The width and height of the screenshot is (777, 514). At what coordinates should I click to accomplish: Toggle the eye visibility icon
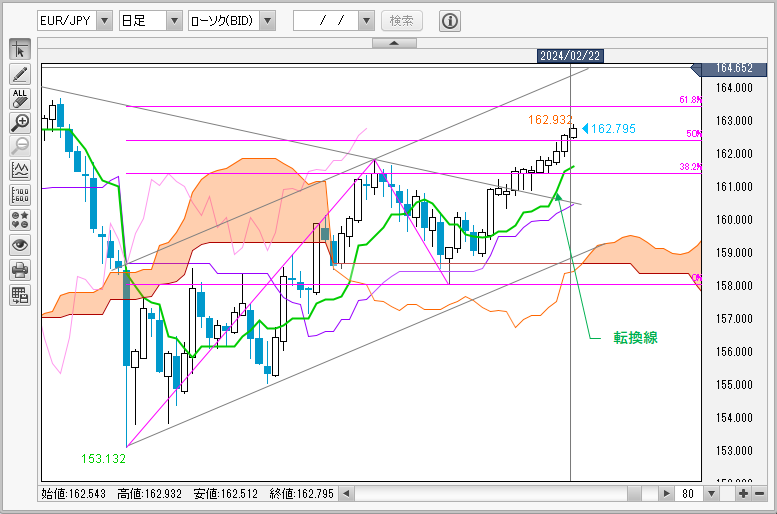[20, 245]
